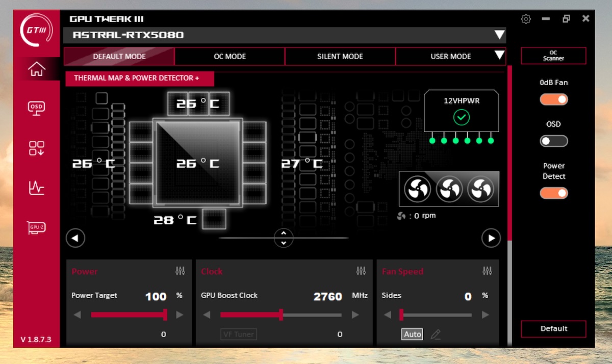Click the 12VHPWR connector label
Viewport: 612px width, 364px height.
[x=462, y=101]
